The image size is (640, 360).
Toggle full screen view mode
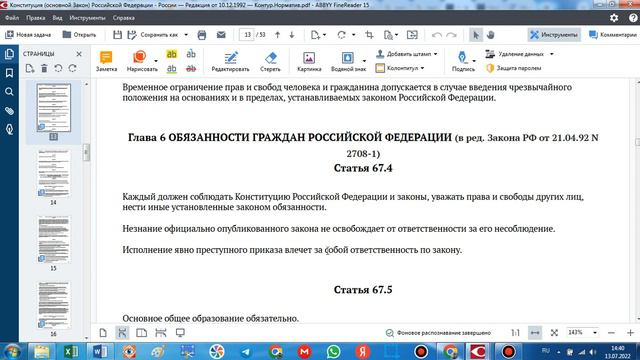[x=180, y=333]
